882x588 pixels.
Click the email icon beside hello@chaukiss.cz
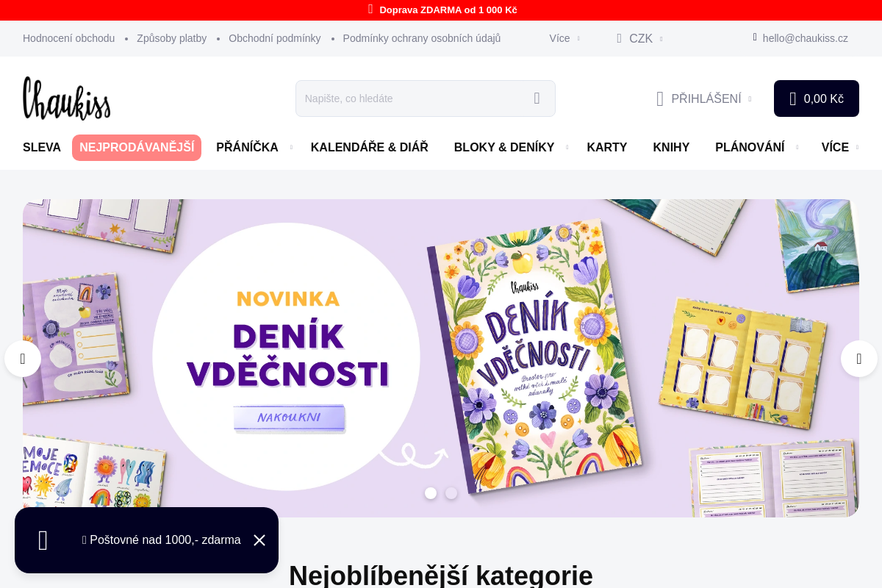coord(755,37)
